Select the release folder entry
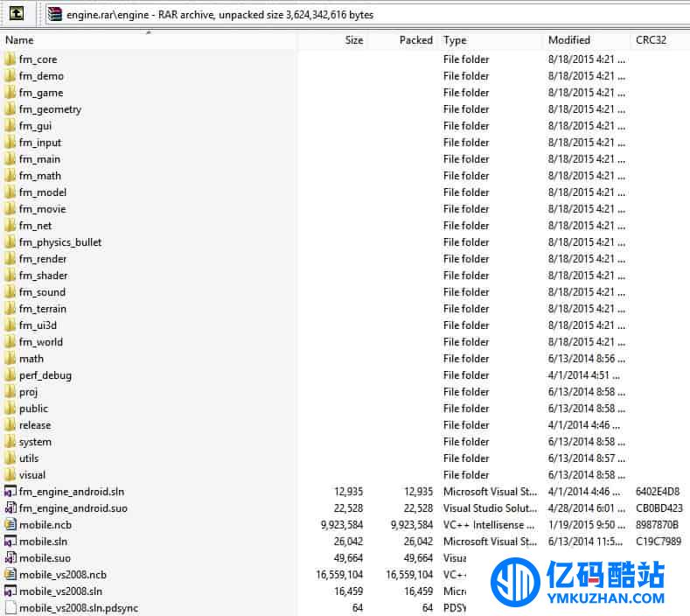This screenshot has width=690, height=616. (35, 425)
